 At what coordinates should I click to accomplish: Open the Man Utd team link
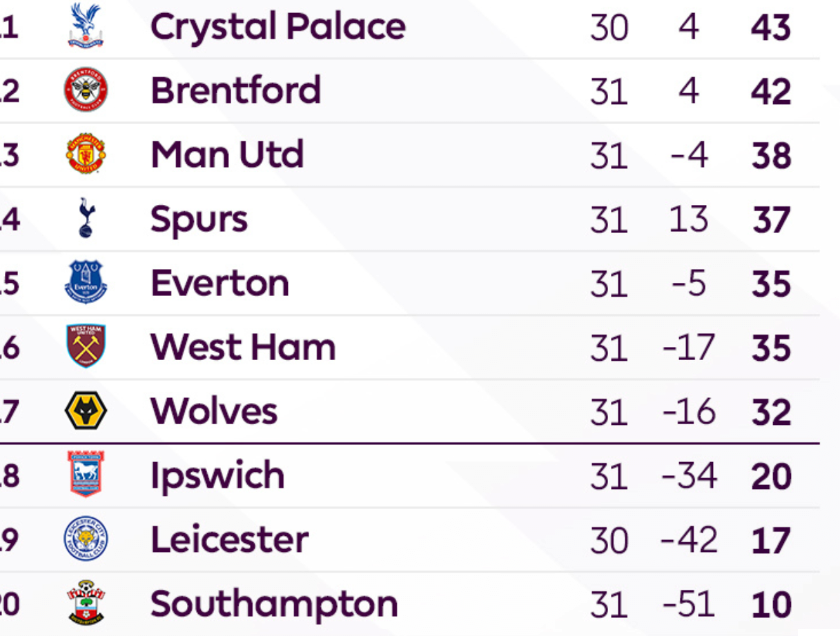227,155
